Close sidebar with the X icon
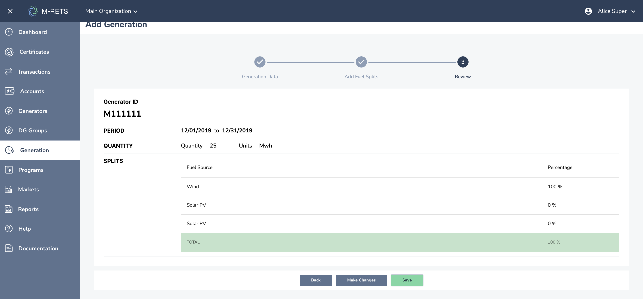This screenshot has height=299, width=644. click(10, 11)
